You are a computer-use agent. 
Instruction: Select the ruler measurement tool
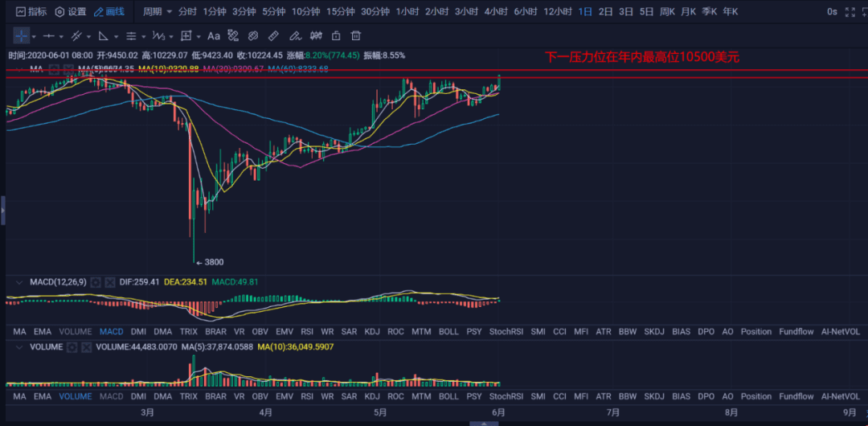273,36
